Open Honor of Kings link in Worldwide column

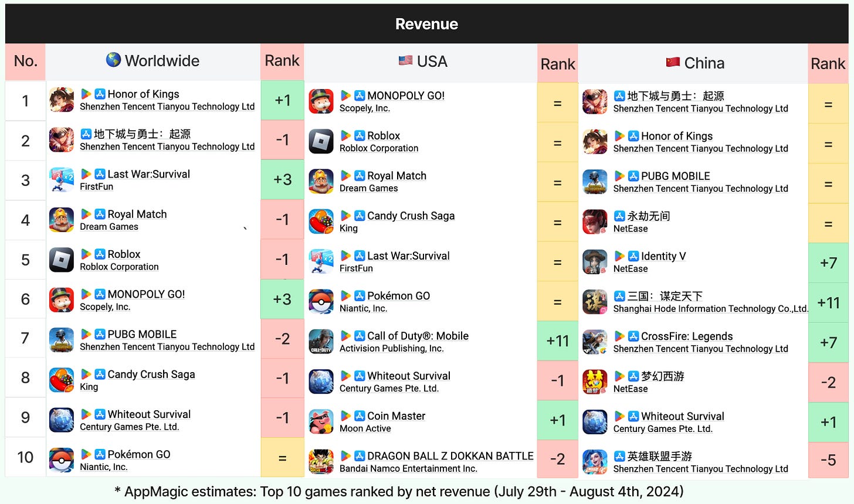pyautogui.click(x=143, y=94)
